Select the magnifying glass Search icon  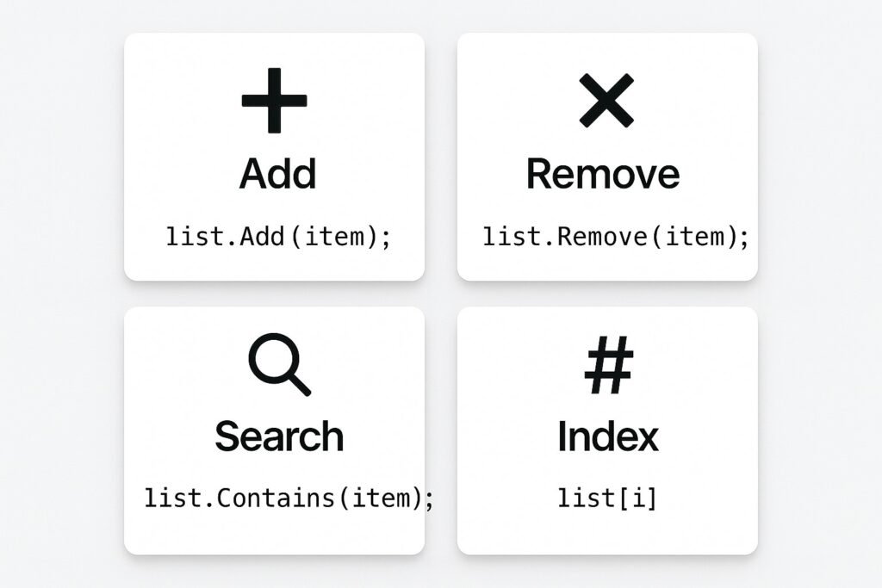click(x=280, y=364)
